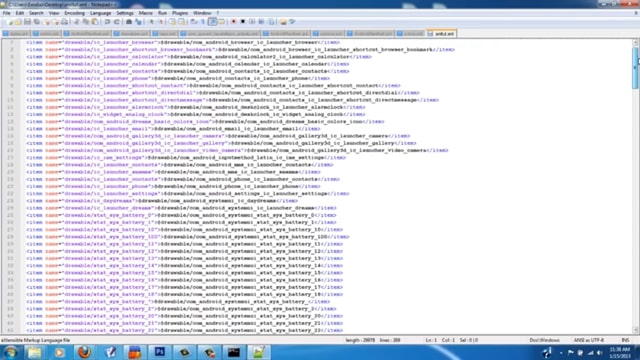Click the Open file toolbar icon
The image size is (640, 360).
pos(18,22)
